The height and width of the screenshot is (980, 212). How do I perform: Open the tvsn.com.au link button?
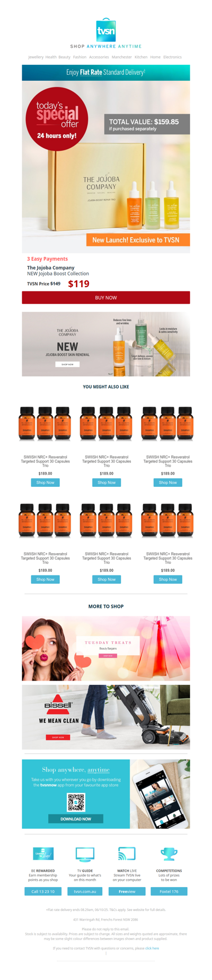85,891
